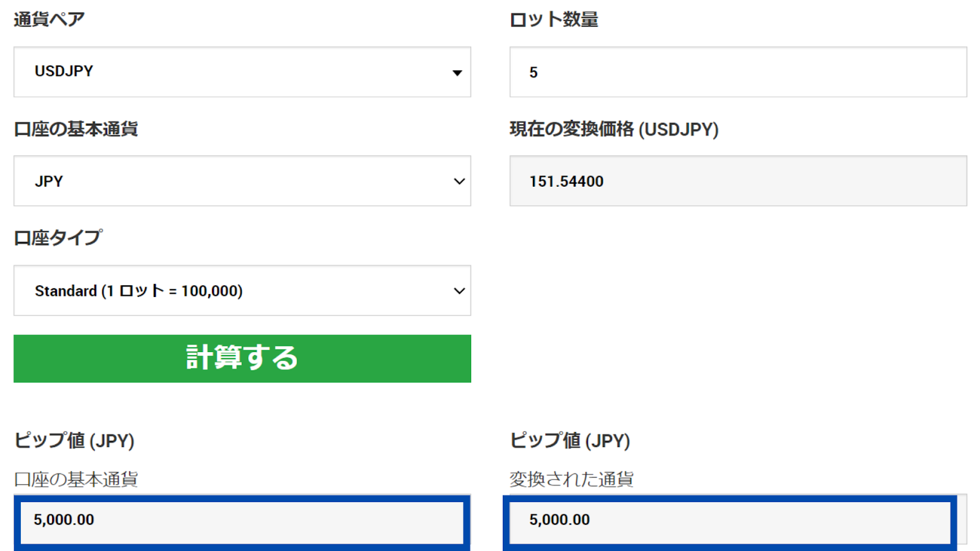Click the left ピップ値 (JPY) heading
980x551 pixels.
coord(74,440)
